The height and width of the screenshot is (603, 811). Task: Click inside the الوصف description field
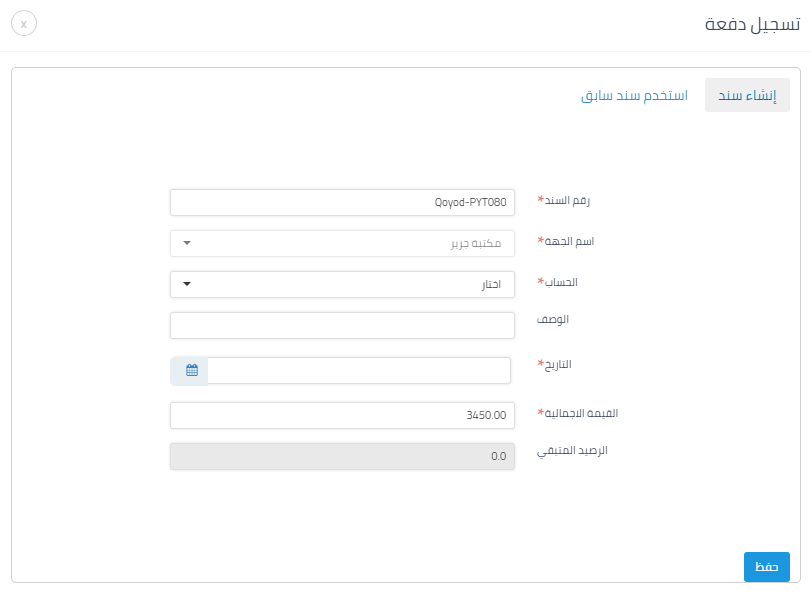point(342,325)
